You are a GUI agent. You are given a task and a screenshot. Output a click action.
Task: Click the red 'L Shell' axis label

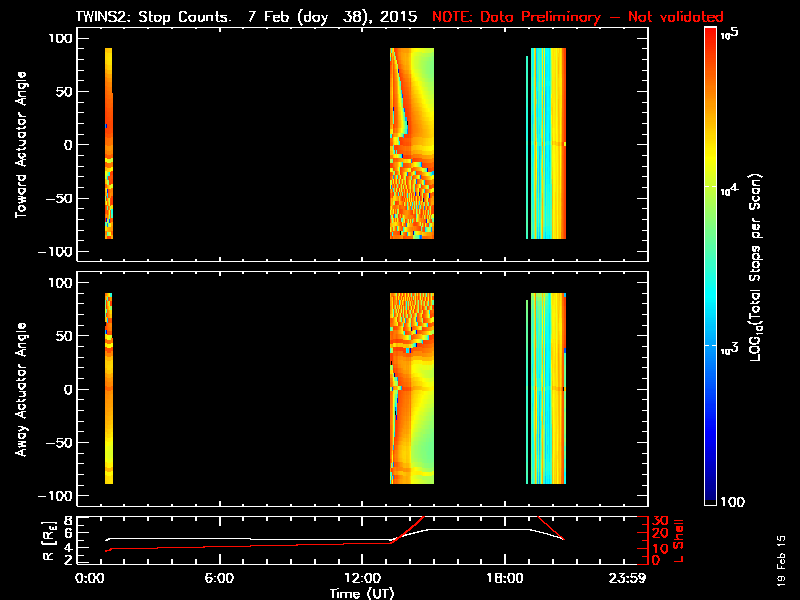[682, 539]
